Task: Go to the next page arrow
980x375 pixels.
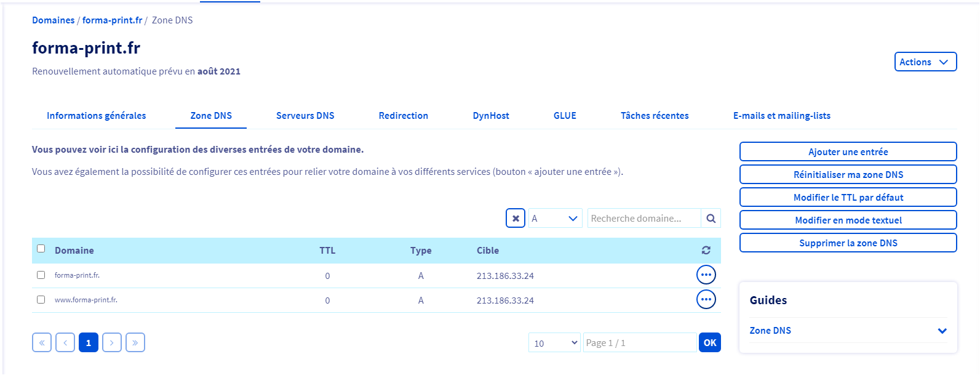Action: 111,343
